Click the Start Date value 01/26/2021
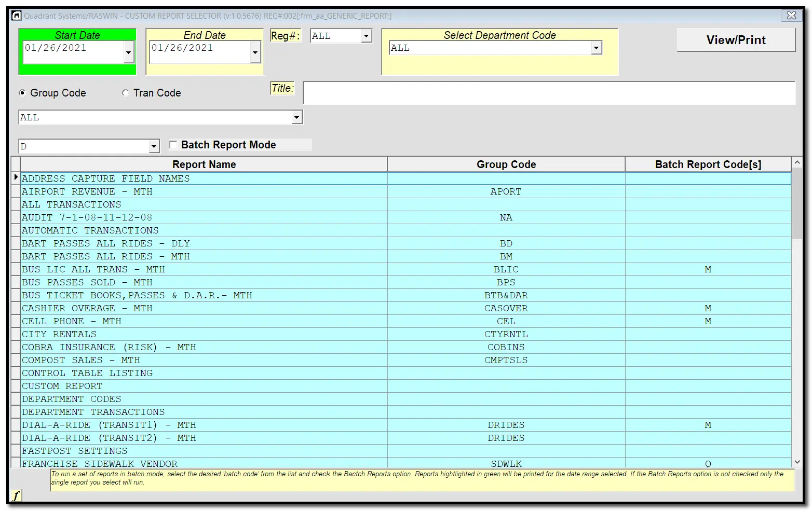 56,48
